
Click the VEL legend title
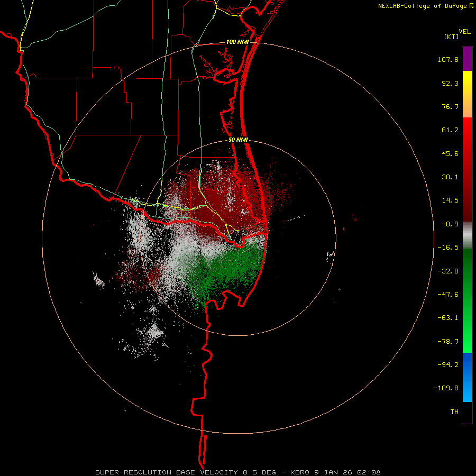[x=464, y=32]
